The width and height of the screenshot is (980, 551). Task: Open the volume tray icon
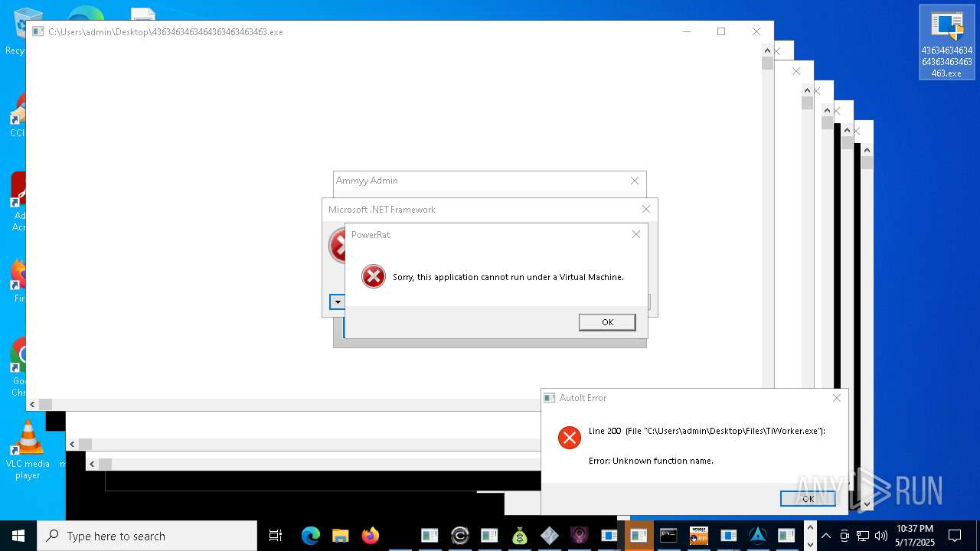pyautogui.click(x=880, y=536)
